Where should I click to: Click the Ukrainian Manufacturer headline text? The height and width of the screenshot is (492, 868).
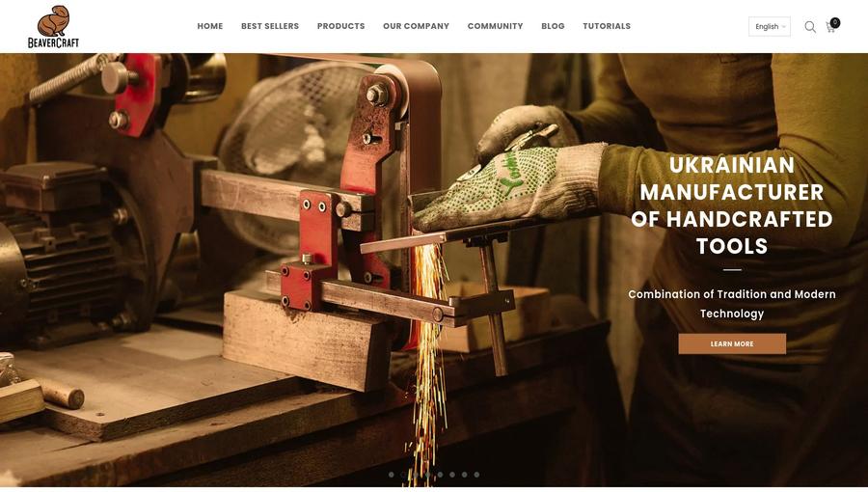[732, 205]
